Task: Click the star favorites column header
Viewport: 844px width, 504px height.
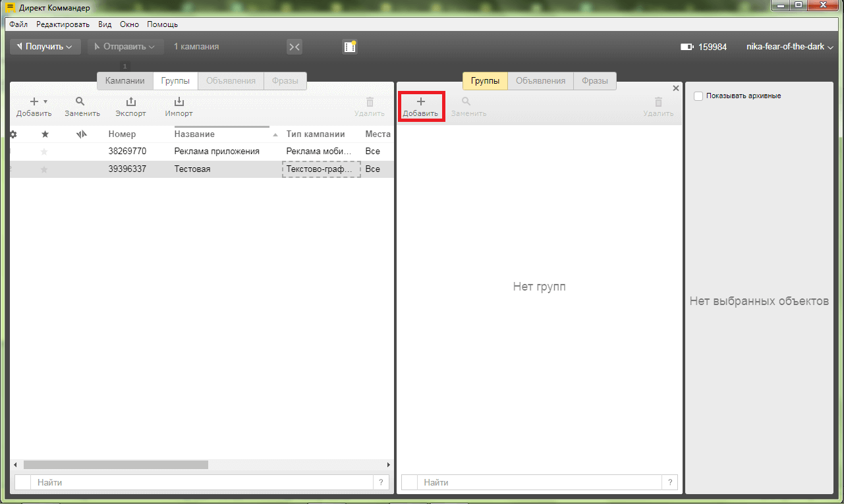Action: (x=45, y=134)
